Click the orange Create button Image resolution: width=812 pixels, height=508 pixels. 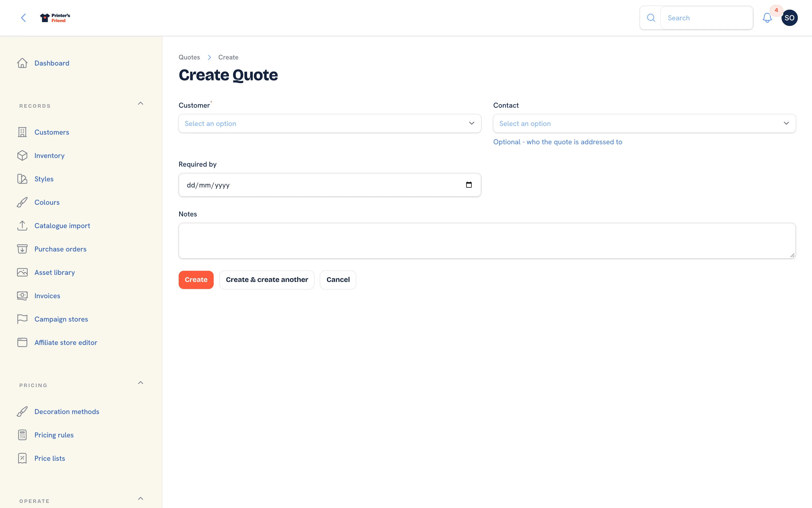pyautogui.click(x=196, y=280)
